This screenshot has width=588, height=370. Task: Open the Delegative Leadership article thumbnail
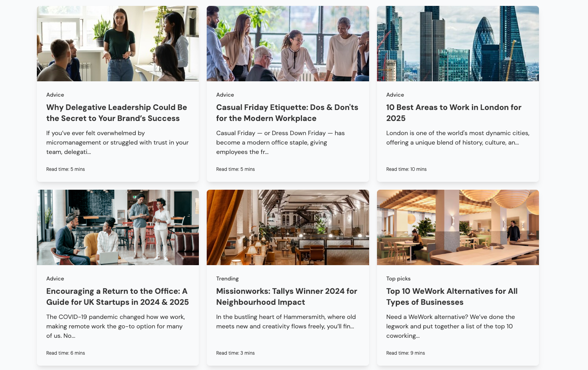(118, 44)
